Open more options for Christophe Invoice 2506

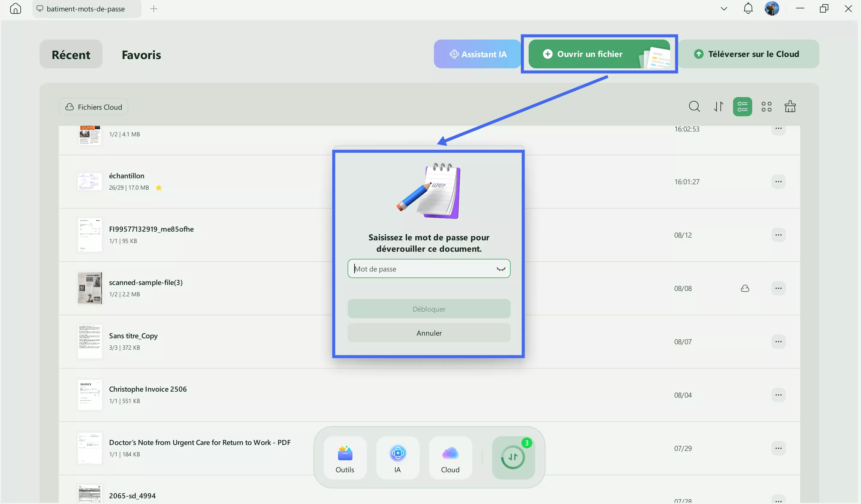pyautogui.click(x=778, y=395)
